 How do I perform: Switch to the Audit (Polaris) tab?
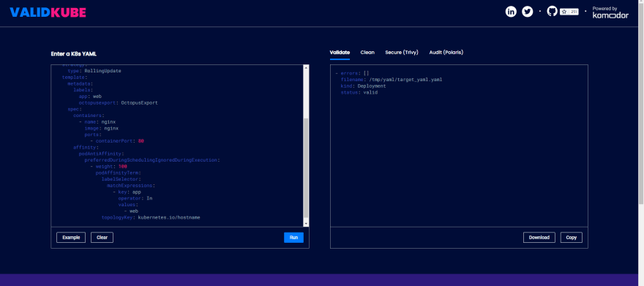[446, 53]
